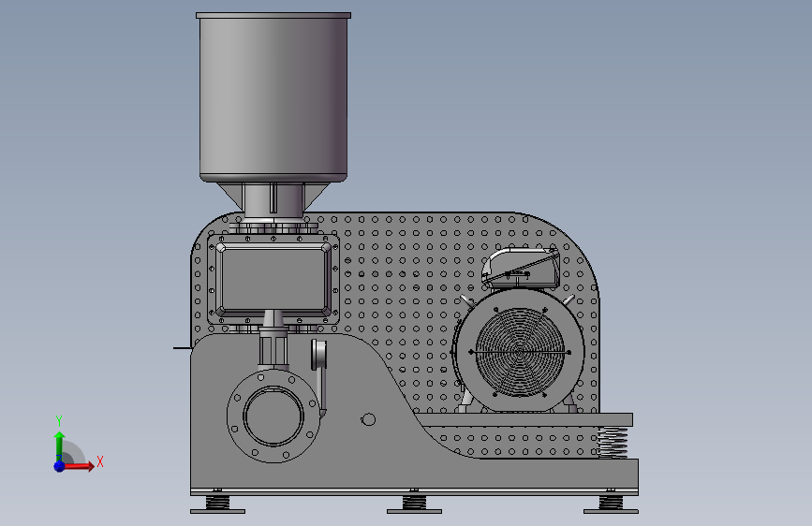Select the right base foot spring
The height and width of the screenshot is (526, 812).
(x=611, y=503)
